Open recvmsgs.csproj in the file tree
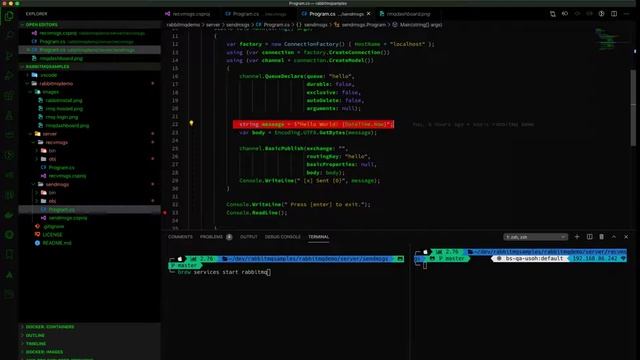 [67, 176]
